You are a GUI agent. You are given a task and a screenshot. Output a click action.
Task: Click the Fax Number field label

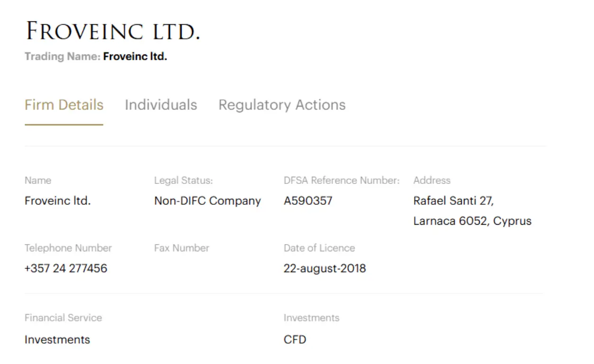click(181, 248)
